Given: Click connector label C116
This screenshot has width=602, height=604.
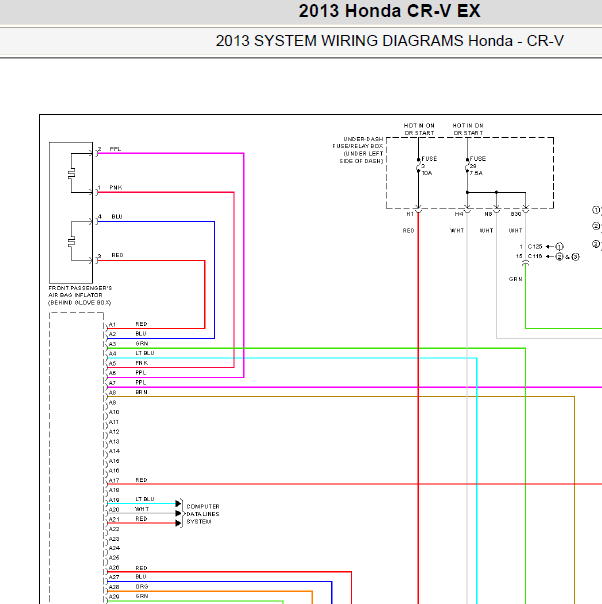Looking at the screenshot, I should (535, 256).
